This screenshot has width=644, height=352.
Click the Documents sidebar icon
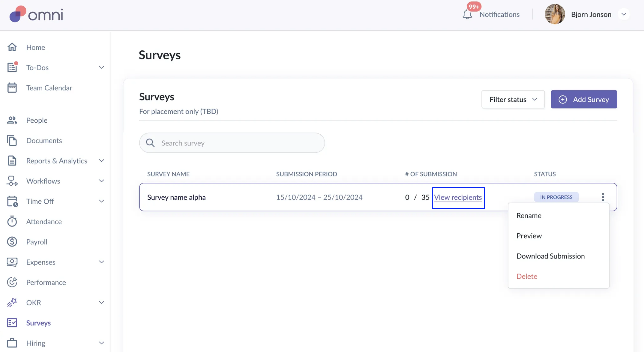coord(12,141)
